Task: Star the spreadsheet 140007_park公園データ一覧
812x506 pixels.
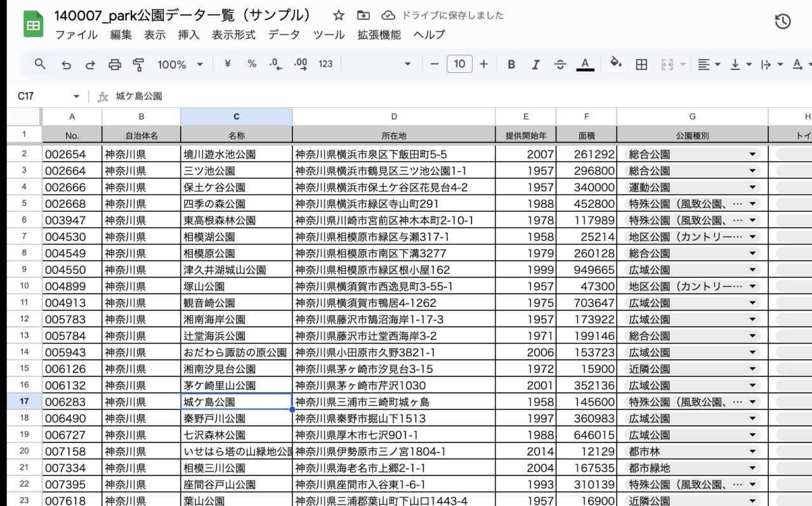Action: click(x=338, y=15)
